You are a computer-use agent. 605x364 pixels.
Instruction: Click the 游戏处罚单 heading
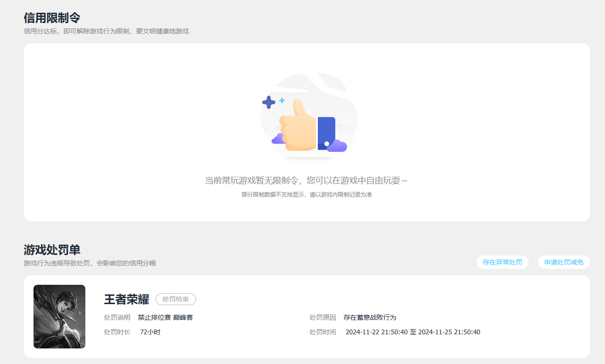point(52,250)
